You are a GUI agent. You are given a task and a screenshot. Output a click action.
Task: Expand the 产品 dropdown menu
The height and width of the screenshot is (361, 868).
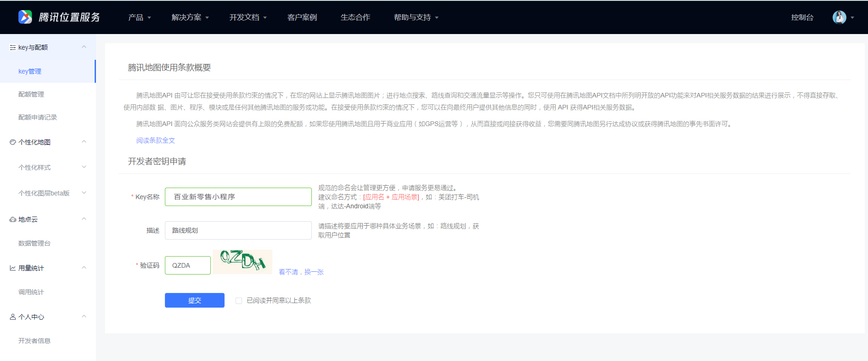(139, 17)
